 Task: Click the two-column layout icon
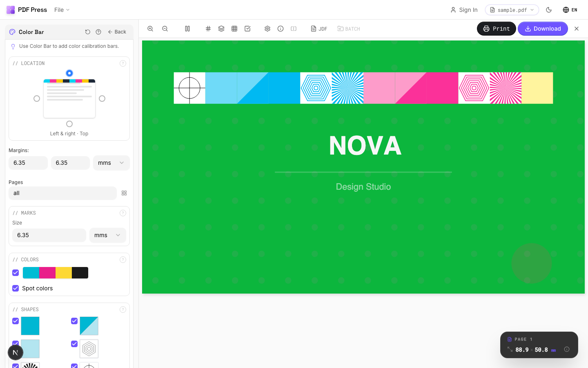(x=187, y=29)
